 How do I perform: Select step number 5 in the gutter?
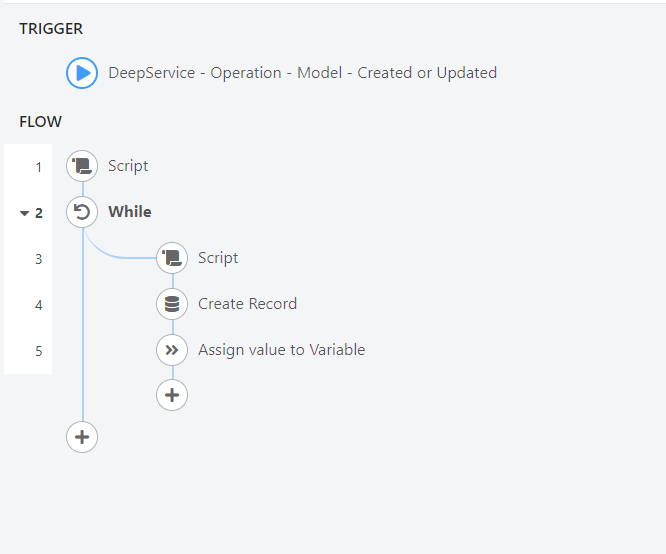point(39,351)
